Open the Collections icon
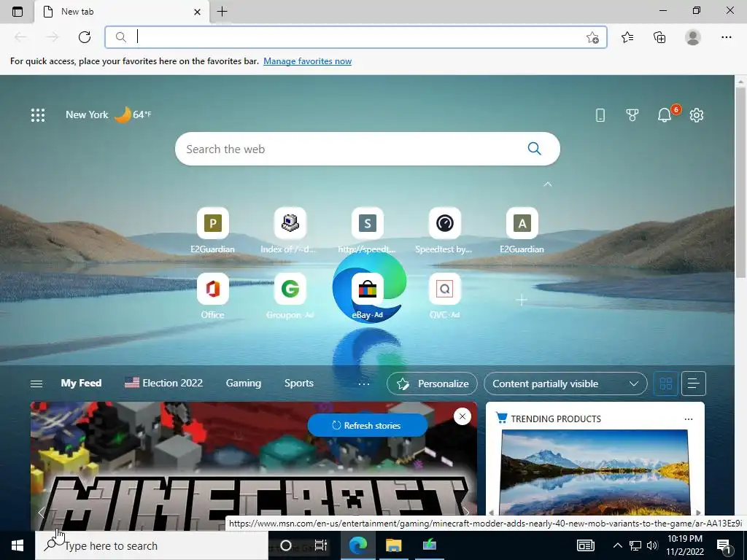The width and height of the screenshot is (747, 560). 659,37
